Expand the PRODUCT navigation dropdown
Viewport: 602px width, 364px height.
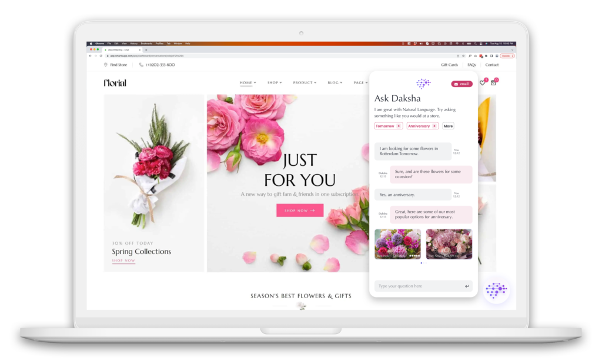click(305, 83)
